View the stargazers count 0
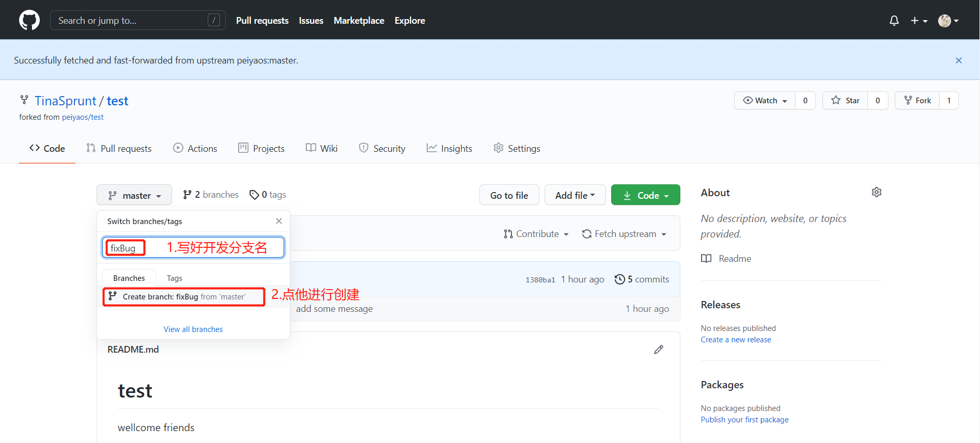 (878, 101)
